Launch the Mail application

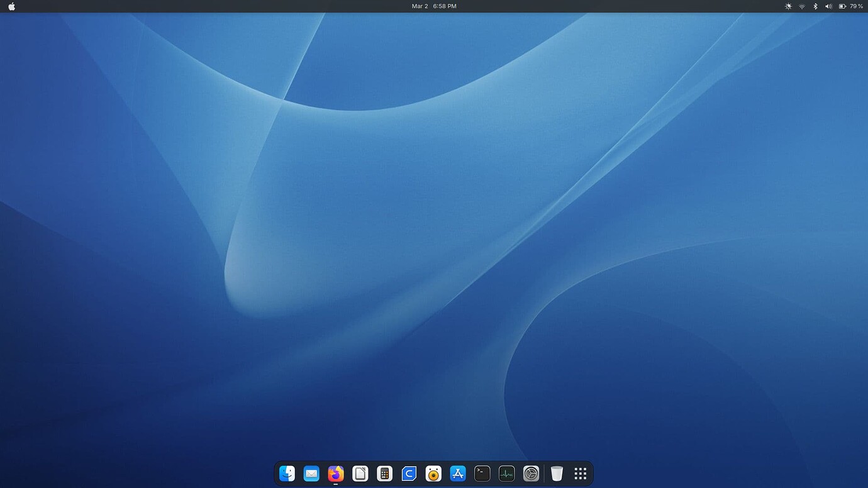click(311, 474)
